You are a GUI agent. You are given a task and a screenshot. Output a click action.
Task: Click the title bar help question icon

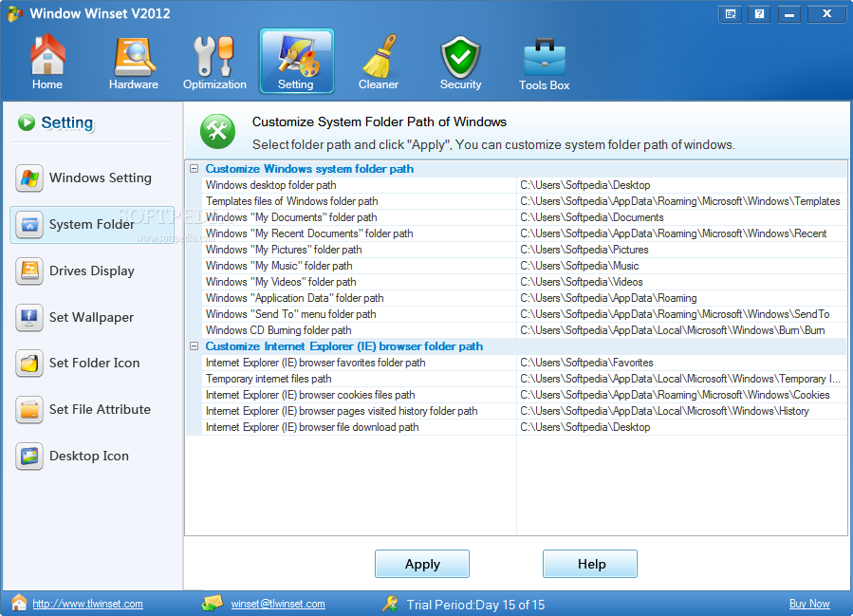[x=759, y=14]
